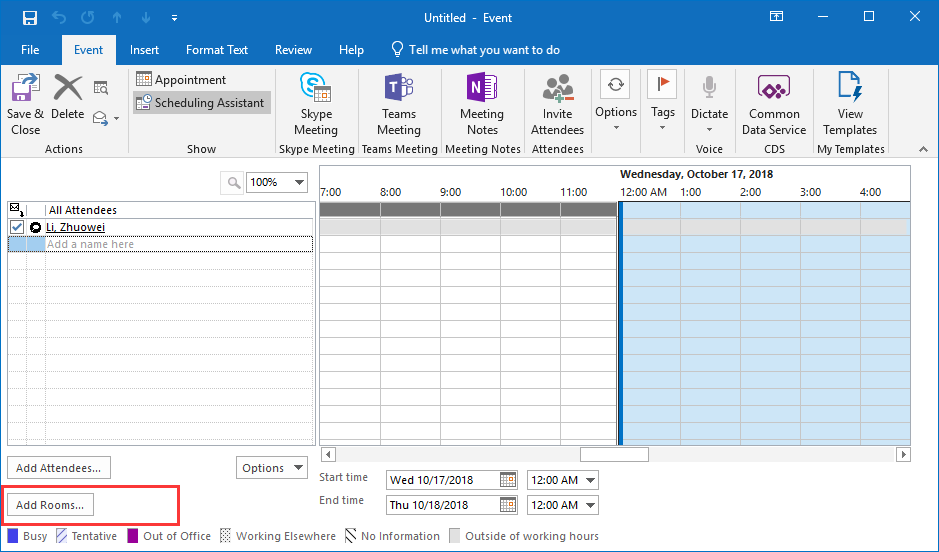Switch to the Insert tab
The height and width of the screenshot is (552, 939).
[144, 50]
